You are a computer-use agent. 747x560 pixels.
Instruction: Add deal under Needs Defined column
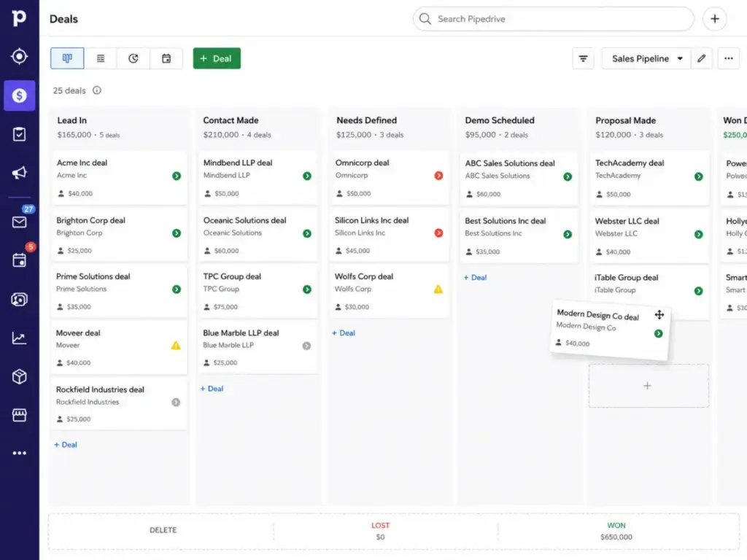[x=344, y=332]
